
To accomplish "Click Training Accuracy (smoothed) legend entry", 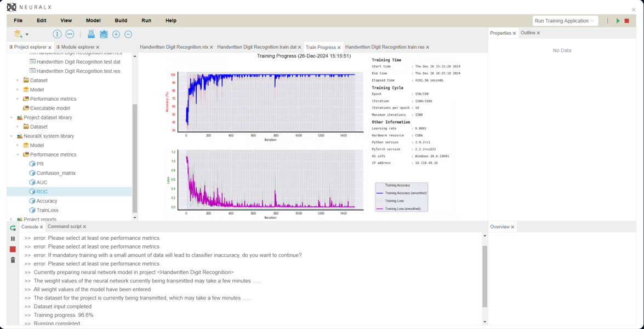I will pyautogui.click(x=405, y=193).
